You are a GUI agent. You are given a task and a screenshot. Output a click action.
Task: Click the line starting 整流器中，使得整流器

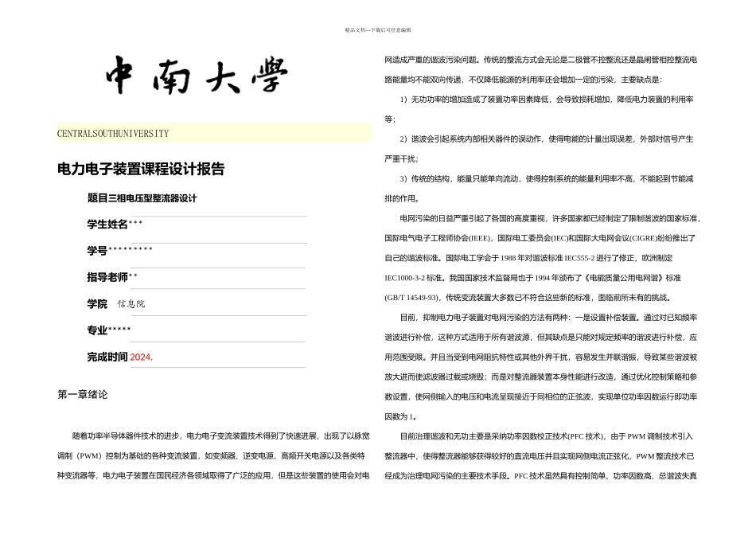coord(540,456)
